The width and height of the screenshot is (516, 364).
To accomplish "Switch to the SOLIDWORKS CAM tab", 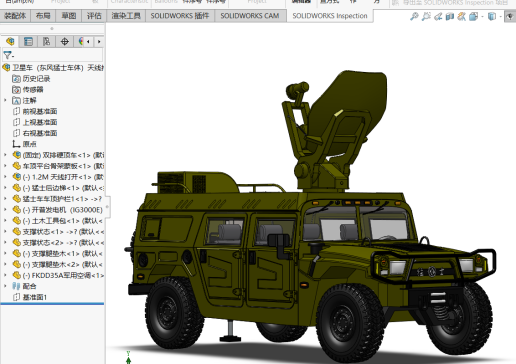I will tap(250, 16).
